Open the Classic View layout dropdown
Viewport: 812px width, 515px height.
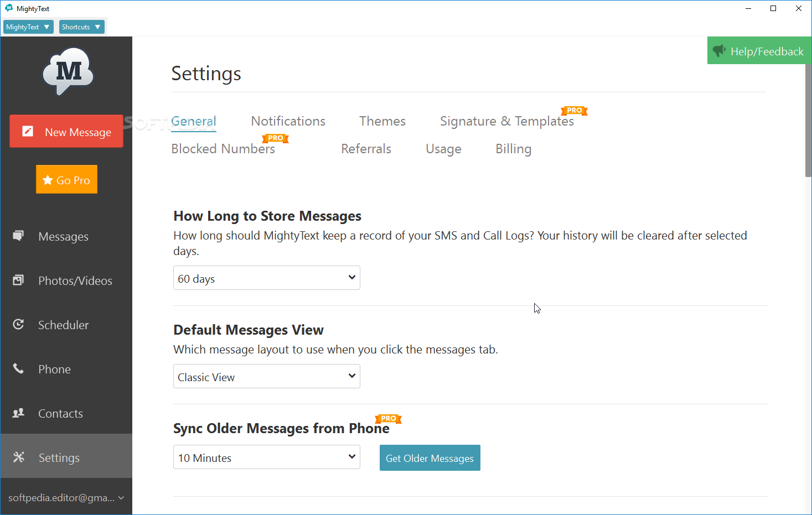(267, 376)
